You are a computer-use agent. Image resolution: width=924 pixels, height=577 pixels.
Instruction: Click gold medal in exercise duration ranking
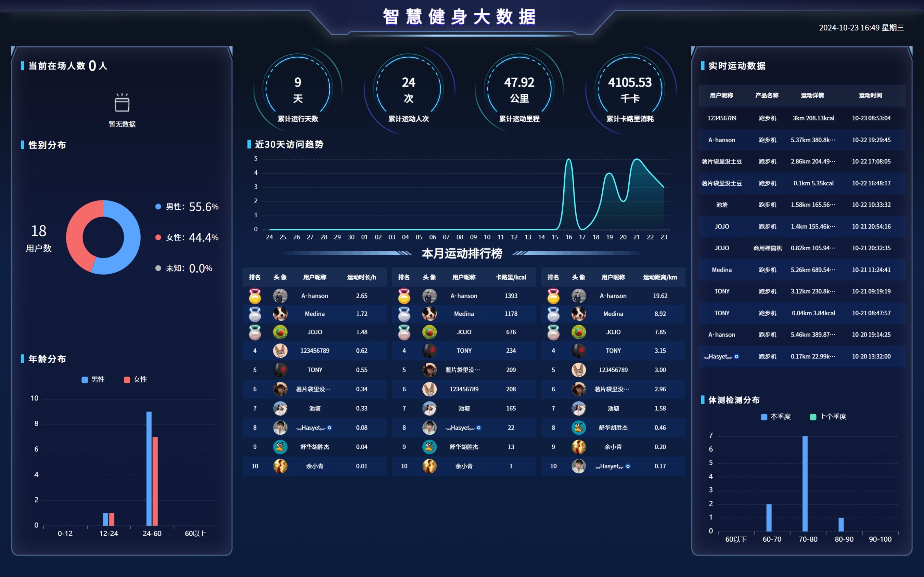coord(255,296)
